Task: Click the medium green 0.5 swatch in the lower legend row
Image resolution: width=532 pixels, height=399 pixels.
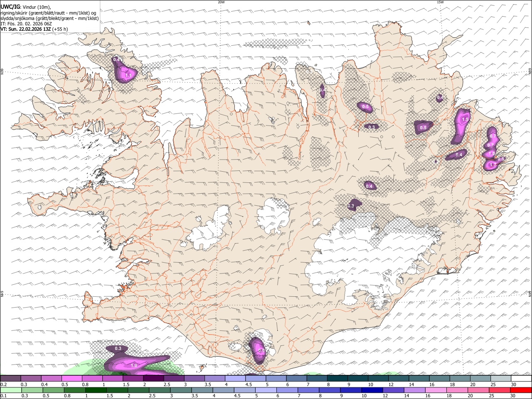Action: (x=53, y=390)
